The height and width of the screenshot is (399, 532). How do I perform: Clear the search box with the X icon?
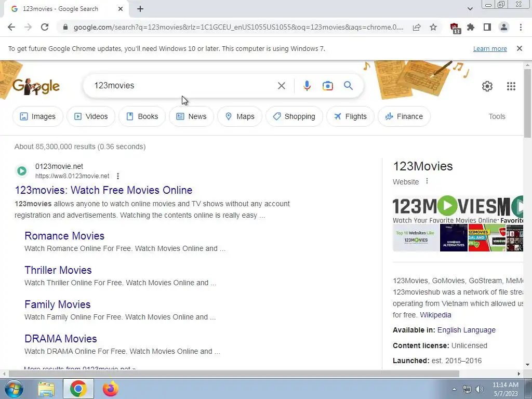pyautogui.click(x=281, y=86)
